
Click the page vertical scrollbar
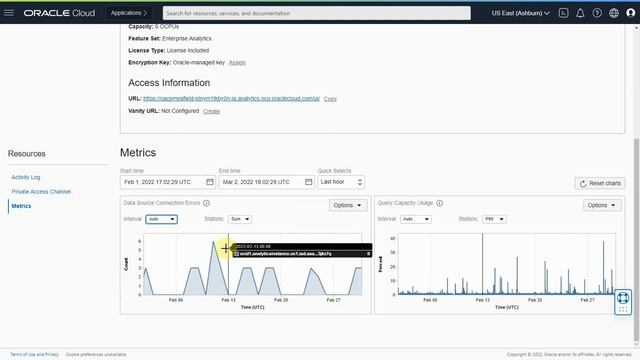point(636,241)
